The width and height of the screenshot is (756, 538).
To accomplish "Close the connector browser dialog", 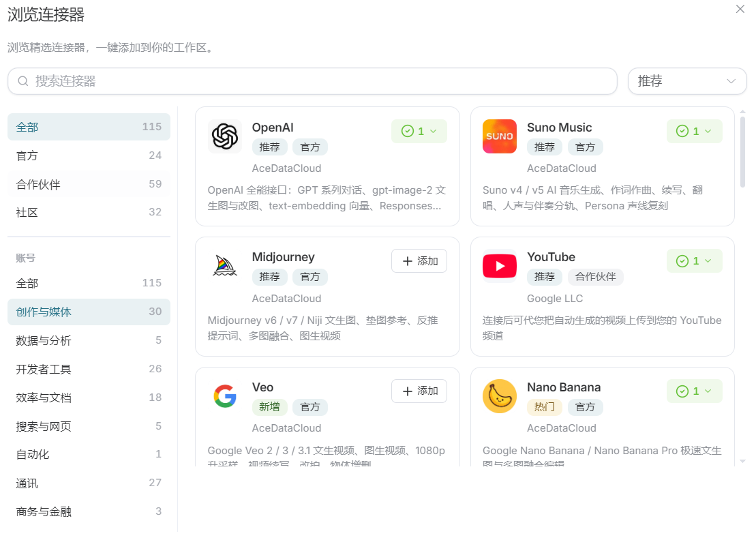I will [x=740, y=9].
